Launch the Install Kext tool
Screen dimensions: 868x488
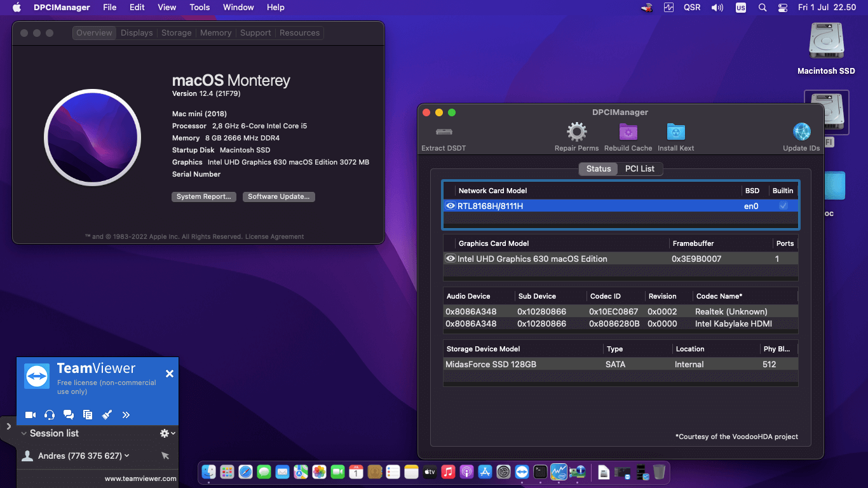(x=675, y=137)
